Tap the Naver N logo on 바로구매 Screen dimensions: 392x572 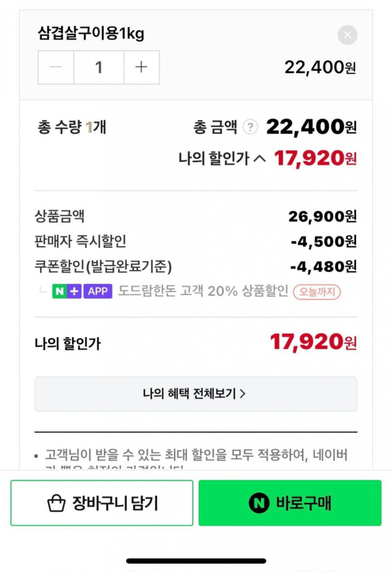[259, 503]
